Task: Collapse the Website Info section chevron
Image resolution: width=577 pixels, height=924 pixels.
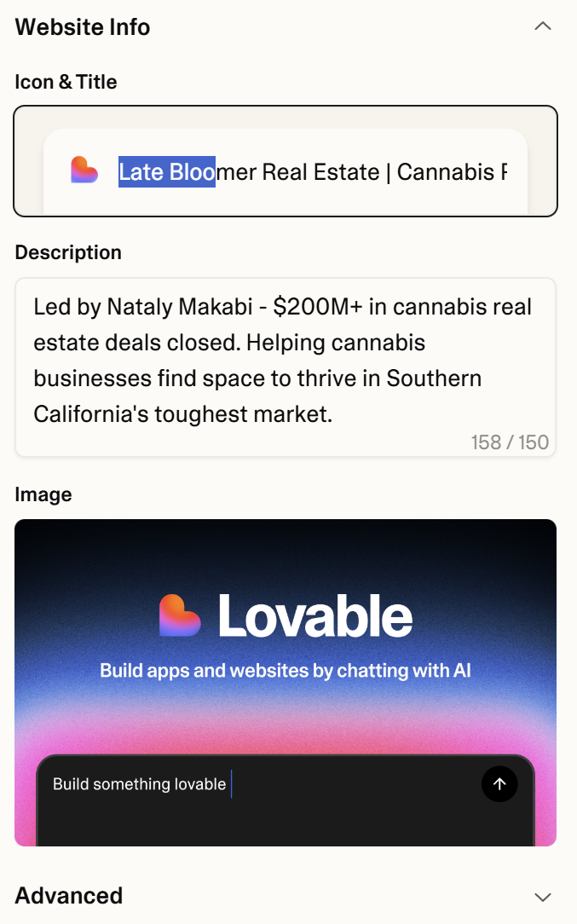Action: click(x=542, y=26)
